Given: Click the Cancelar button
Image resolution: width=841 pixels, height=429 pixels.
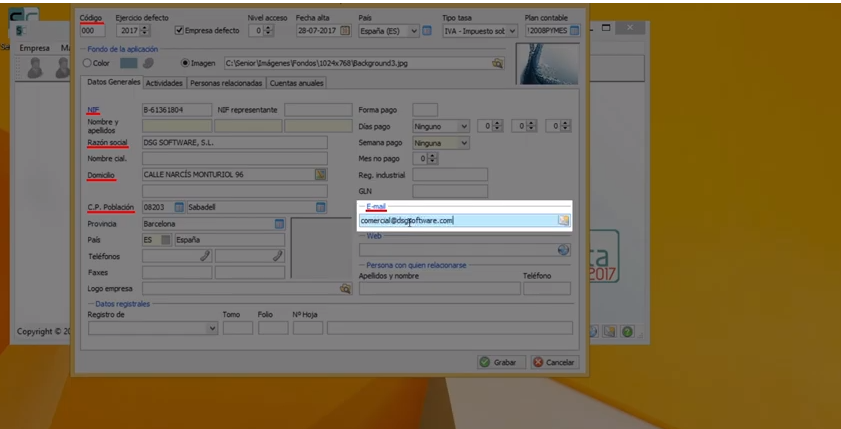Looking at the screenshot, I should [x=553, y=362].
